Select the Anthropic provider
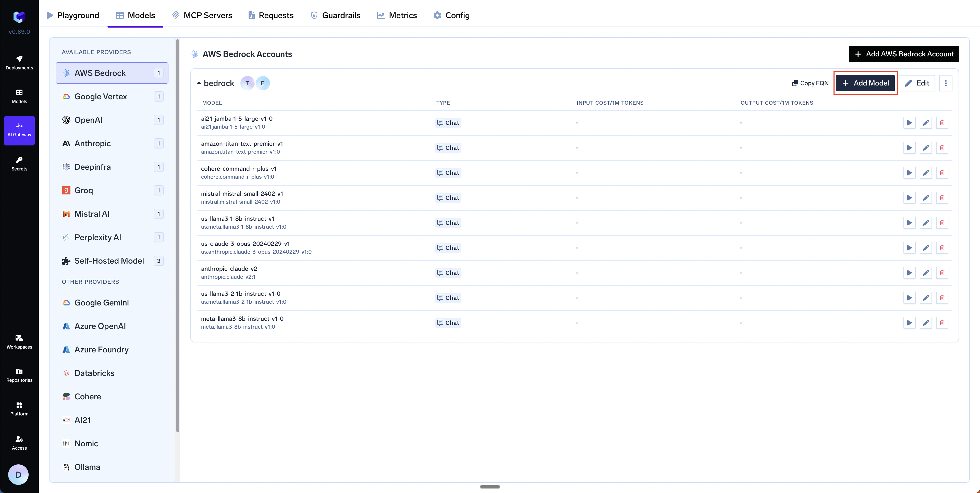The width and height of the screenshot is (980, 493). click(112, 143)
